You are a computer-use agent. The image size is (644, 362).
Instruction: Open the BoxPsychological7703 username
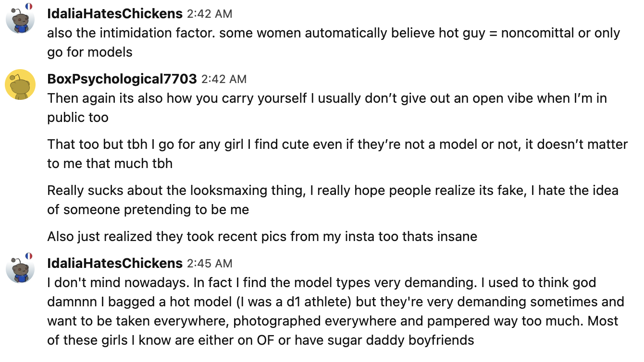[x=122, y=79]
